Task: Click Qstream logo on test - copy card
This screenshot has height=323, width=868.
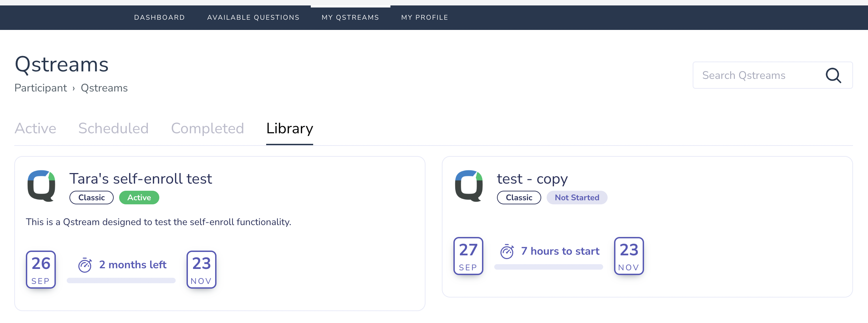Action: coord(469,186)
